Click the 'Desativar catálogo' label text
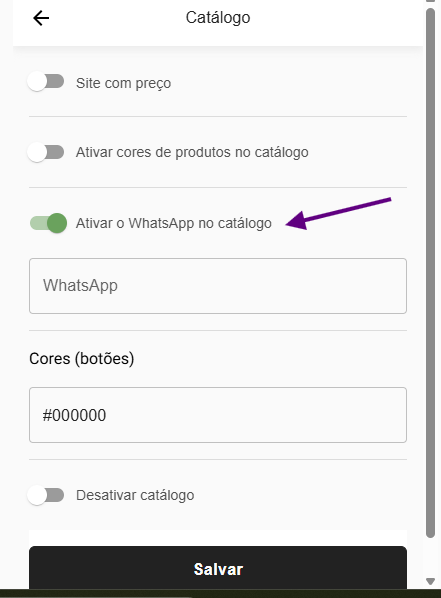The height and width of the screenshot is (598, 441). click(135, 495)
